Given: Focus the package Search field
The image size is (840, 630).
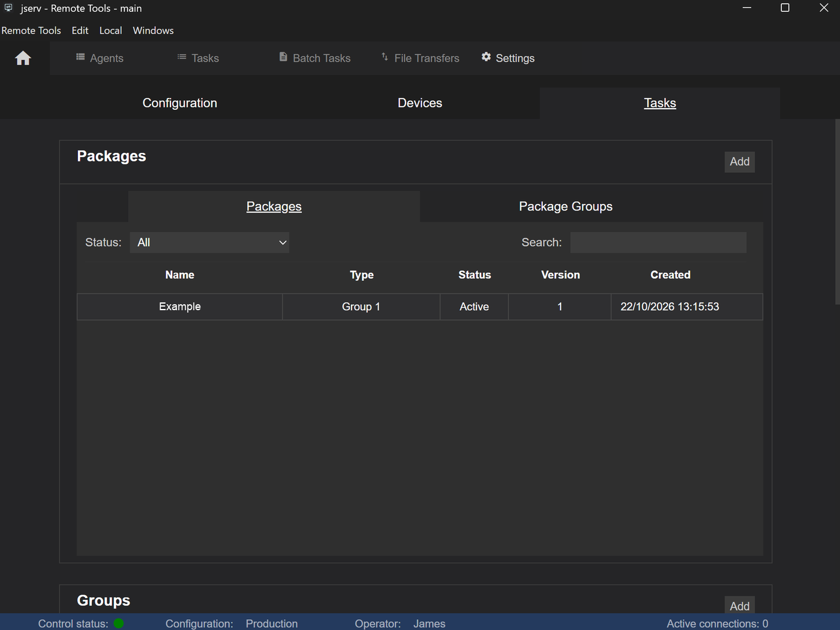Looking at the screenshot, I should coord(658,242).
